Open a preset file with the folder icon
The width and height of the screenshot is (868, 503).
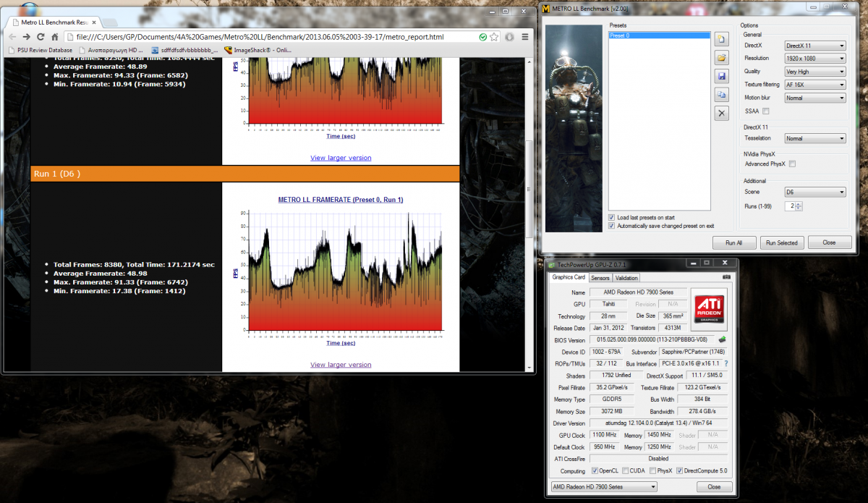pos(721,57)
